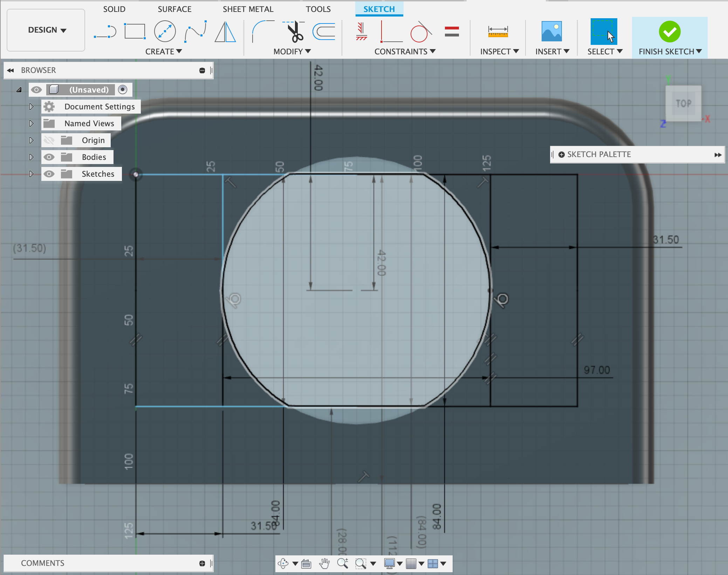Click the Tangent constraint icon
This screenshot has height=575, width=728.
coord(420,32)
